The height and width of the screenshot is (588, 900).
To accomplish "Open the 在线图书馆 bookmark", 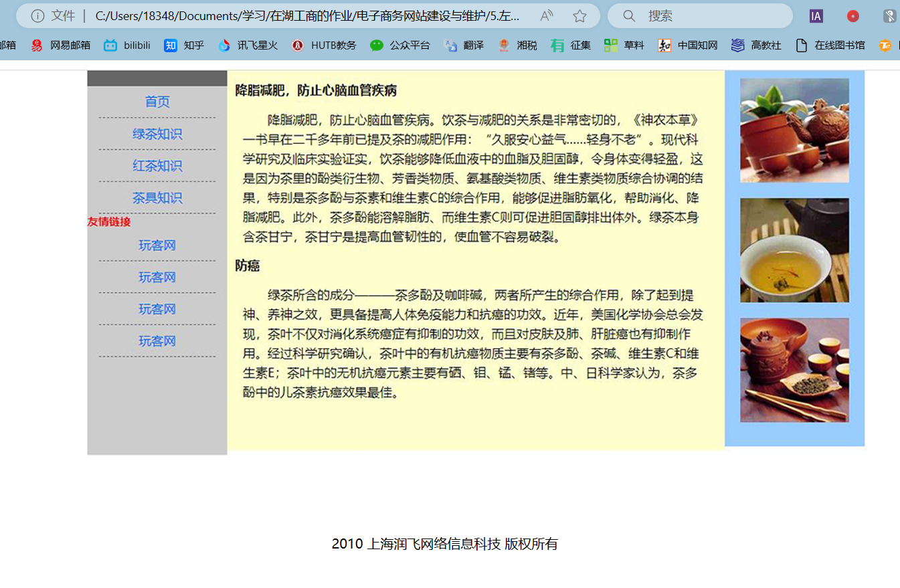I will pyautogui.click(x=830, y=45).
